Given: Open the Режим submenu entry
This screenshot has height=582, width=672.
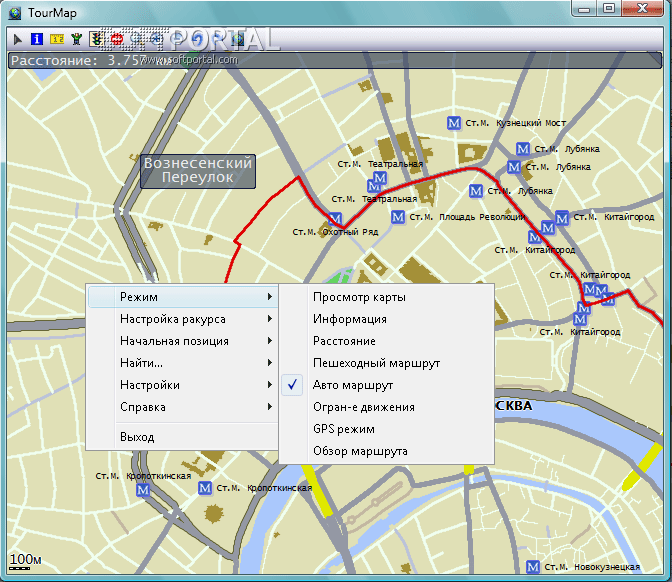Looking at the screenshot, I should 183,297.
